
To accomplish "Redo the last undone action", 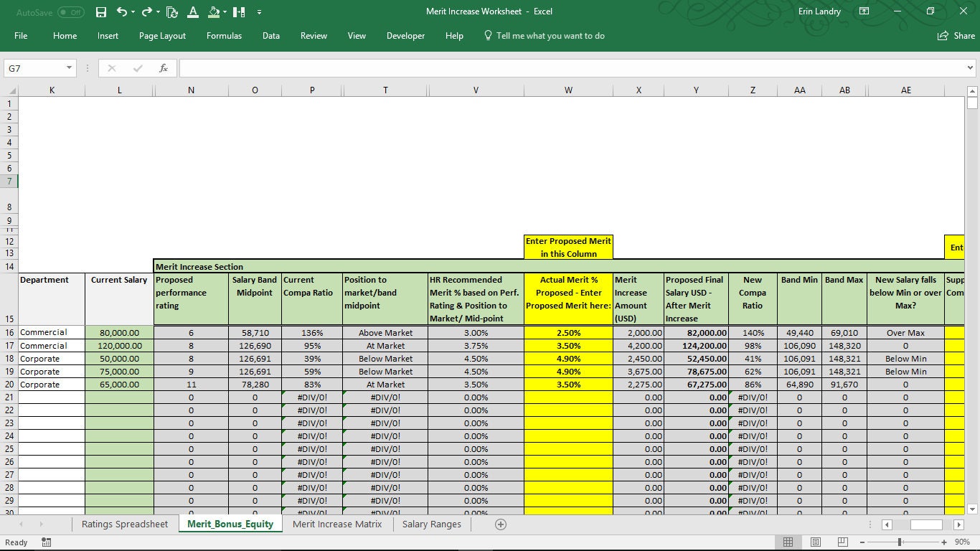I will (146, 12).
